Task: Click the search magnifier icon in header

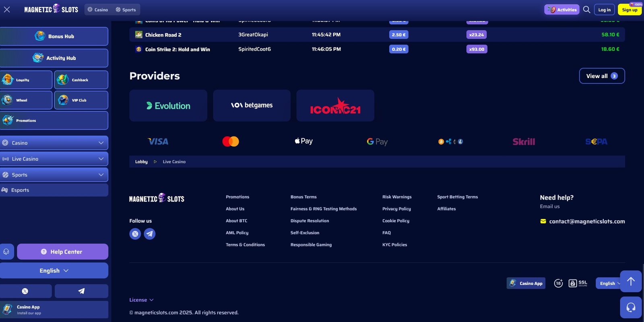Action: [x=586, y=10]
